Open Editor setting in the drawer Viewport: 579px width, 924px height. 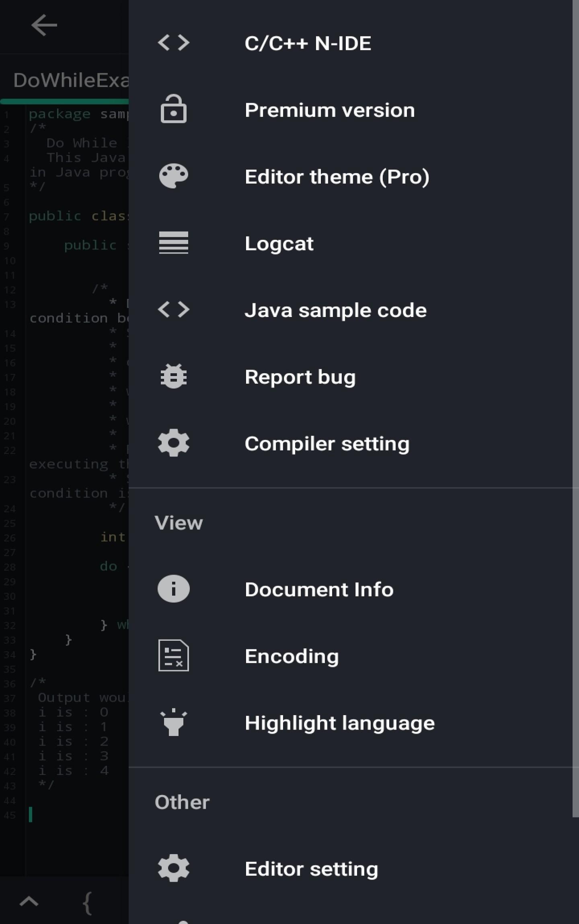click(x=311, y=869)
